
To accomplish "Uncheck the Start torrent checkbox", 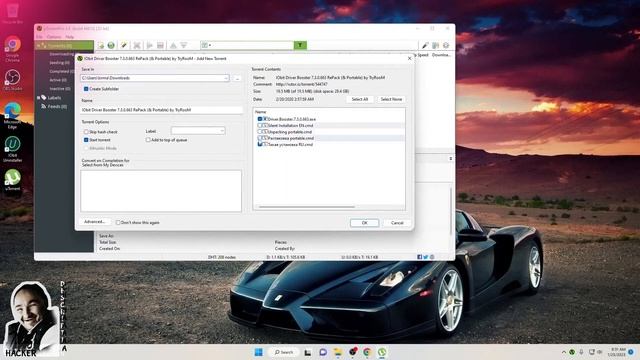I will [x=86, y=140].
